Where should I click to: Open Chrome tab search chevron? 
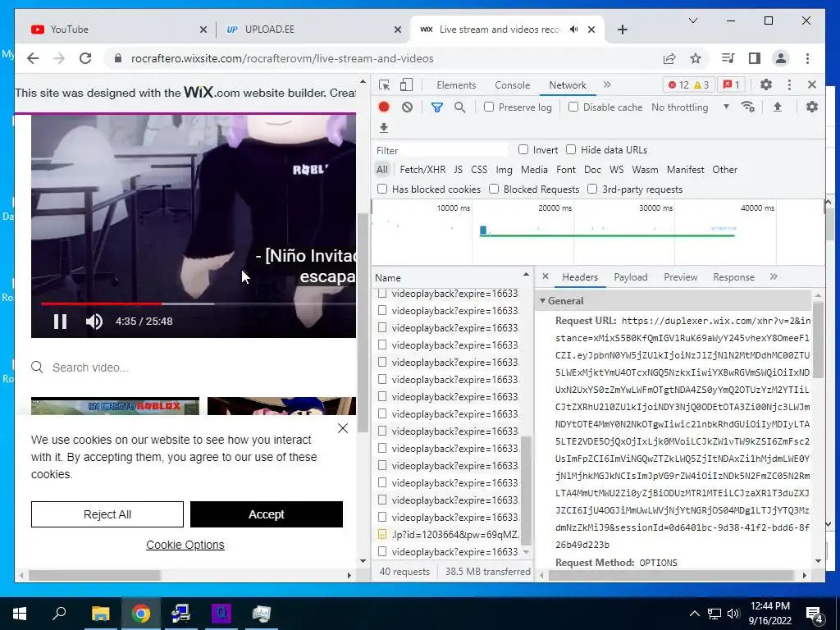tap(692, 21)
